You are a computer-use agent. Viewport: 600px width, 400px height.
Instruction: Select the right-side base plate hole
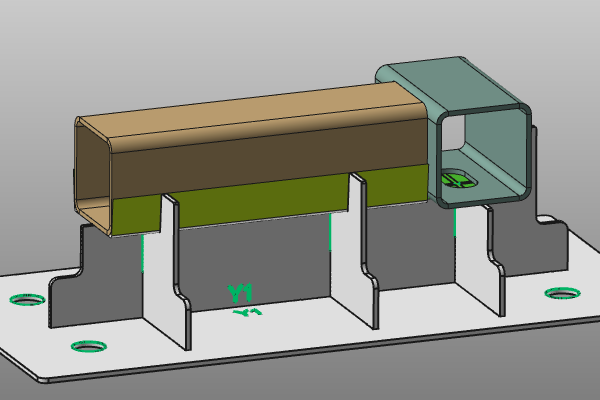point(562,293)
